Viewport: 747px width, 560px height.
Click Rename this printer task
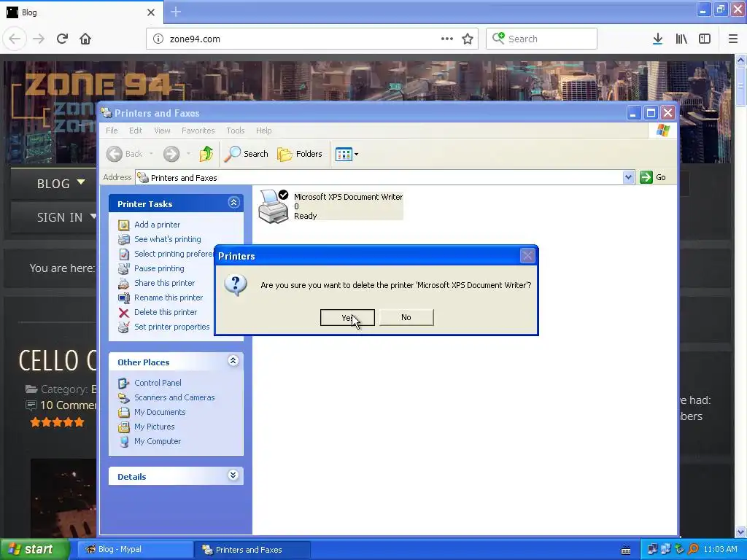pos(169,297)
